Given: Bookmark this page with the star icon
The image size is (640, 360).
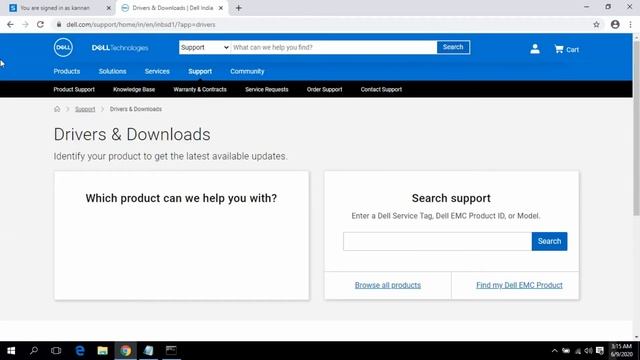Looking at the screenshot, I should pos(596,24).
